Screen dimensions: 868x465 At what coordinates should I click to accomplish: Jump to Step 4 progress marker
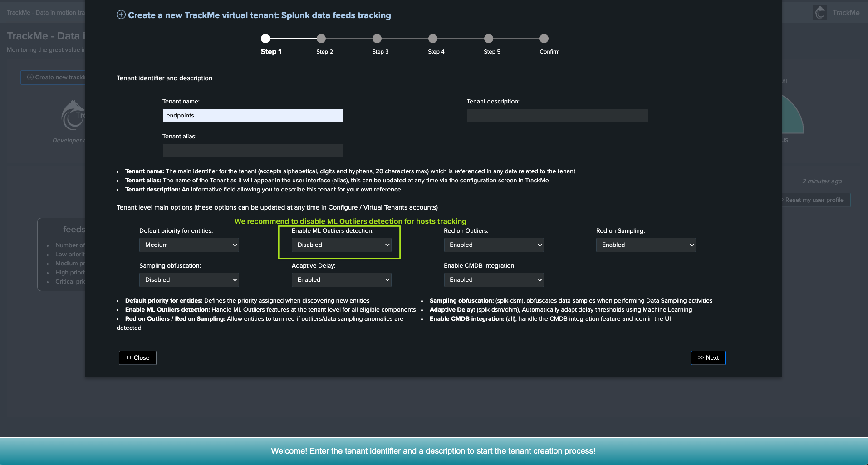point(433,39)
